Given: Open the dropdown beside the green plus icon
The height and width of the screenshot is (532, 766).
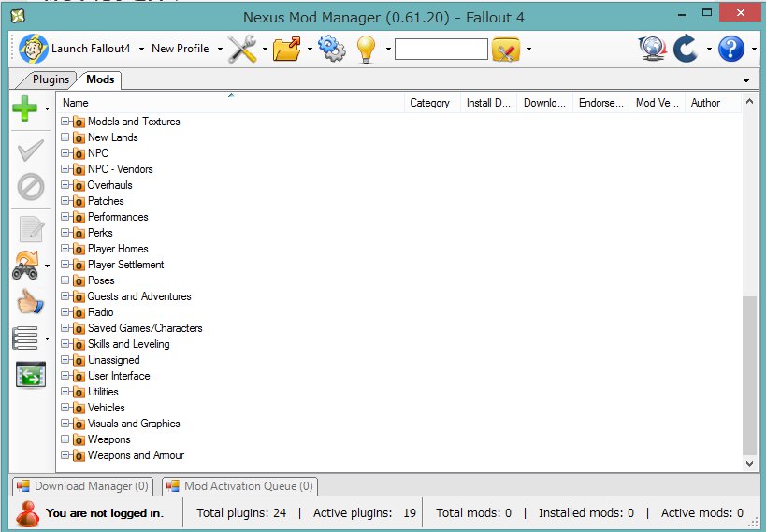Looking at the screenshot, I should click(x=47, y=108).
